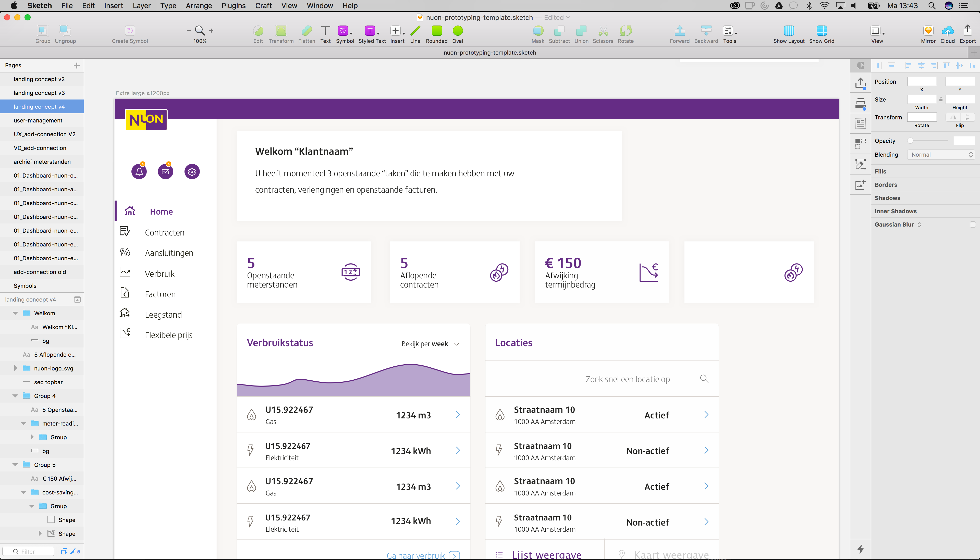Viewport: 980px width, 560px height.
Task: Click the Wi-Fi menu bar icon
Action: tap(824, 6)
